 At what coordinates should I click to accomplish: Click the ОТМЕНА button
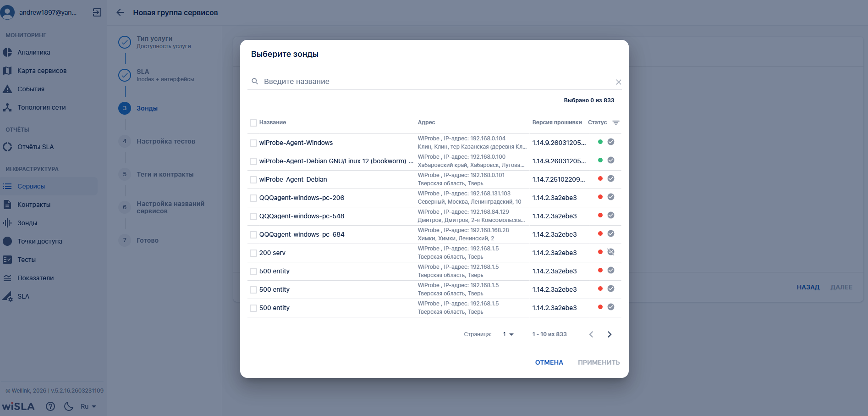(549, 362)
